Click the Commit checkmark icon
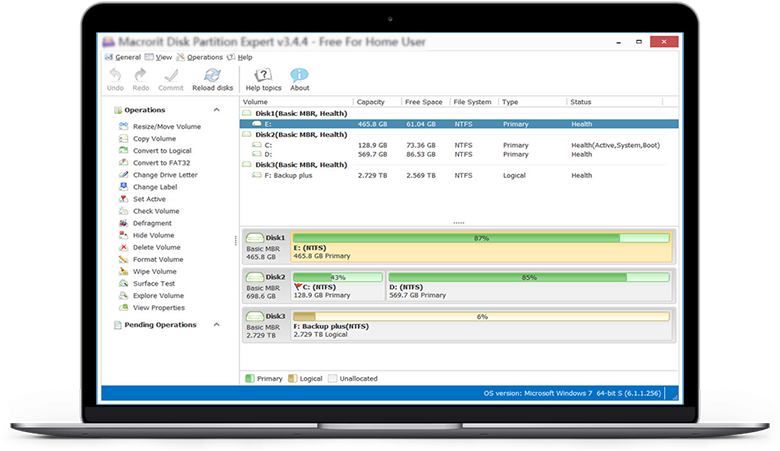The image size is (780, 451). tap(171, 75)
